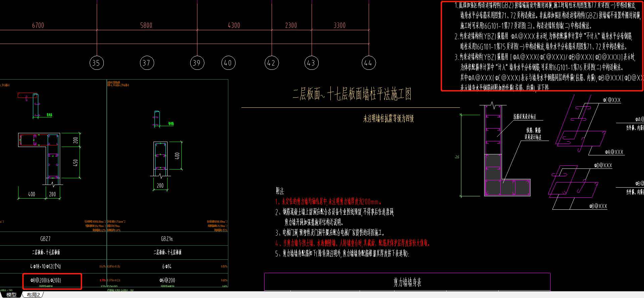
Task: Click 二层板面~十七层板面 under GBZ1n
Action: [167, 252]
